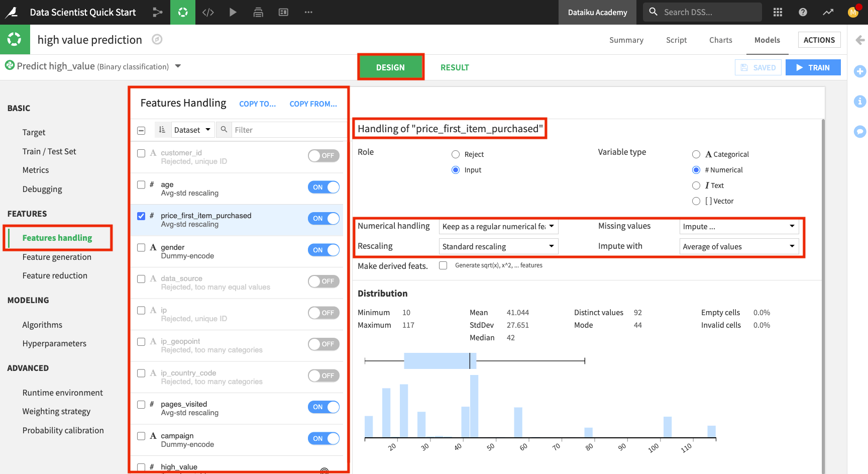The width and height of the screenshot is (868, 474).
Task: Open the user profile avatar
Action: tap(853, 12)
